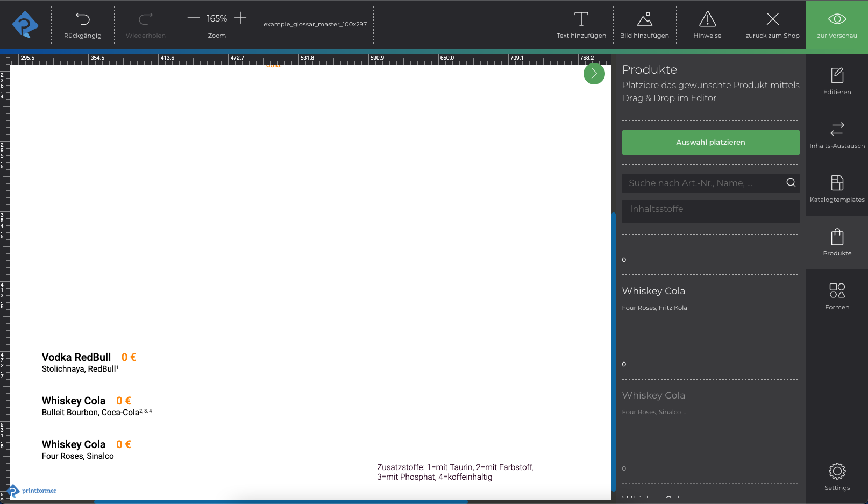Click the product search input field
Viewport: 868px width, 504px height.
pyautogui.click(x=702, y=183)
